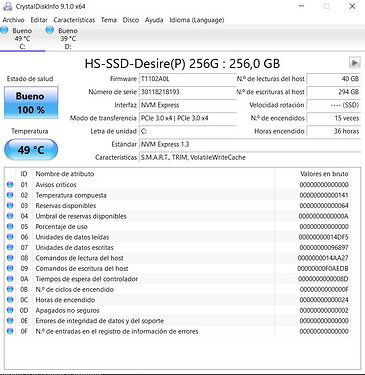Open the Idioma (Language) menu
The width and height of the screenshot is (365, 375).
[197, 20]
